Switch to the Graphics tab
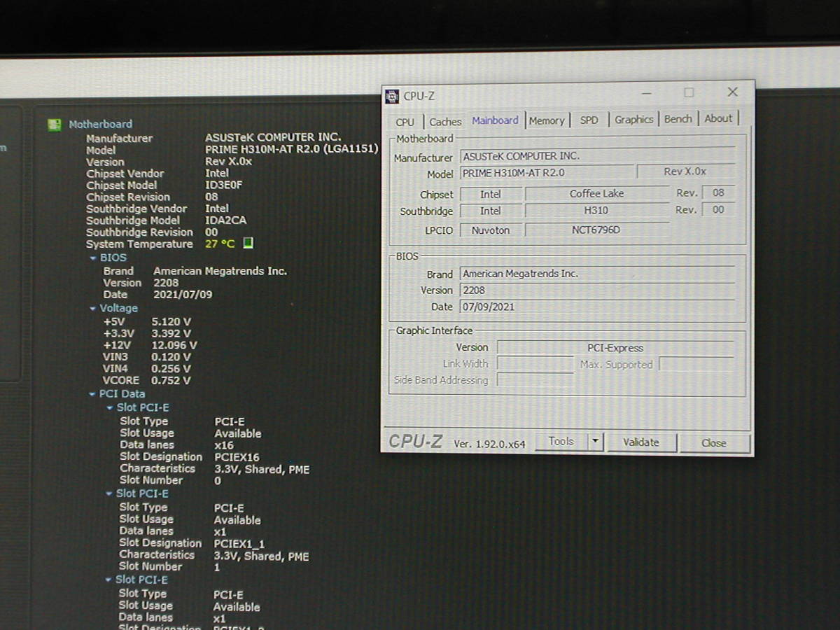The image size is (840, 630). point(634,120)
